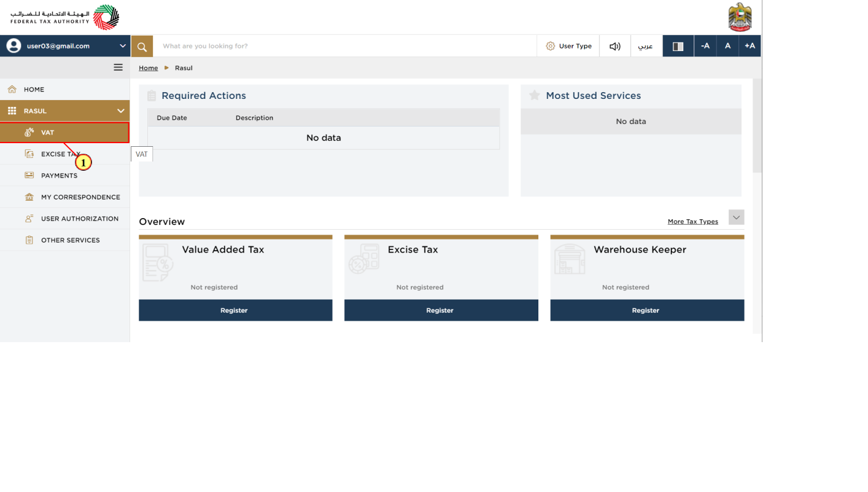The image size is (868, 492).
Task: Click the Federal Tax Authority logo
Action: point(64,17)
